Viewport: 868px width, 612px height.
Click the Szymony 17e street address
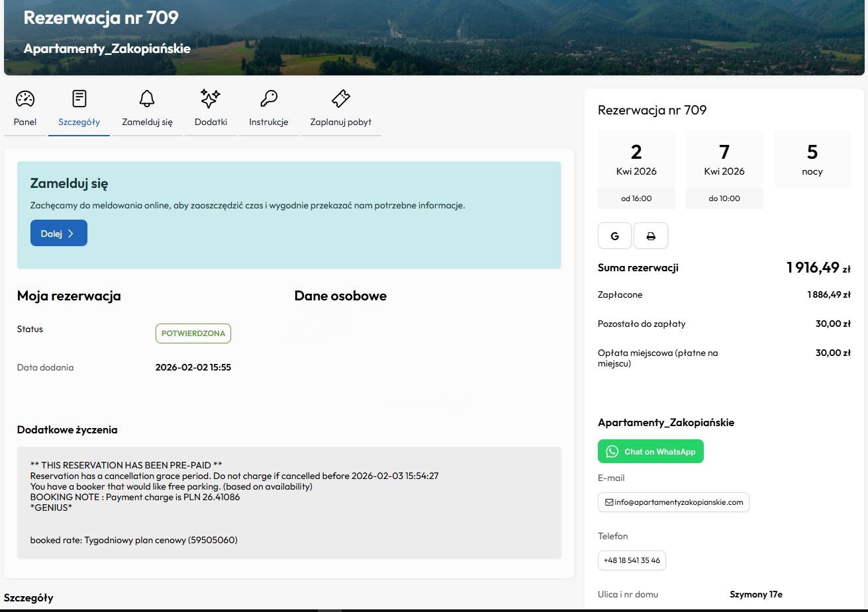click(x=756, y=594)
